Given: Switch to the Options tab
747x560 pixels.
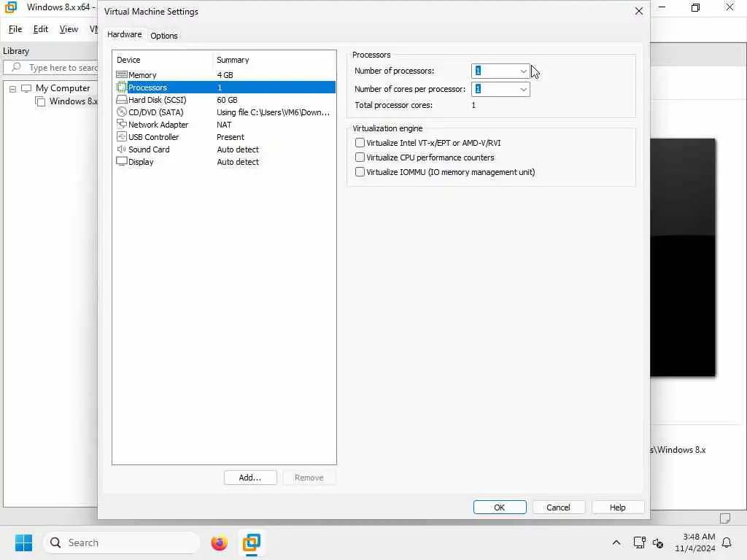Looking at the screenshot, I should 164,36.
